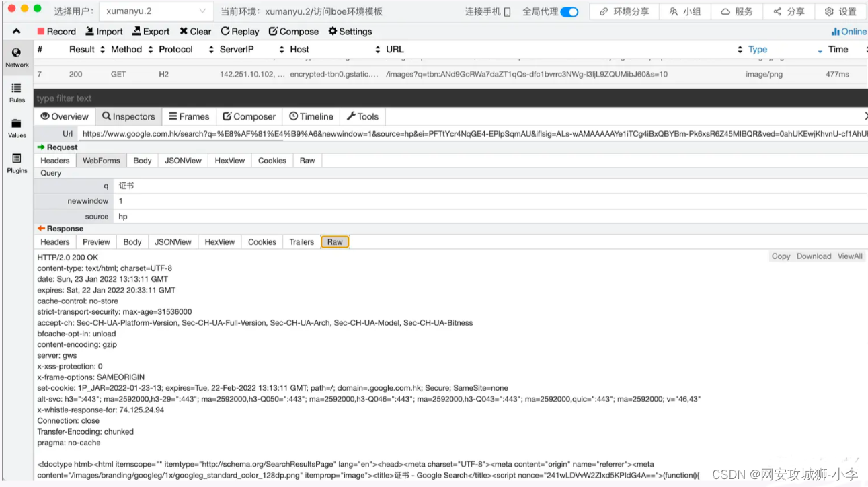The width and height of the screenshot is (868, 487).
Task: Click the HTTP/2.0 200 OK status line
Action: (68, 258)
